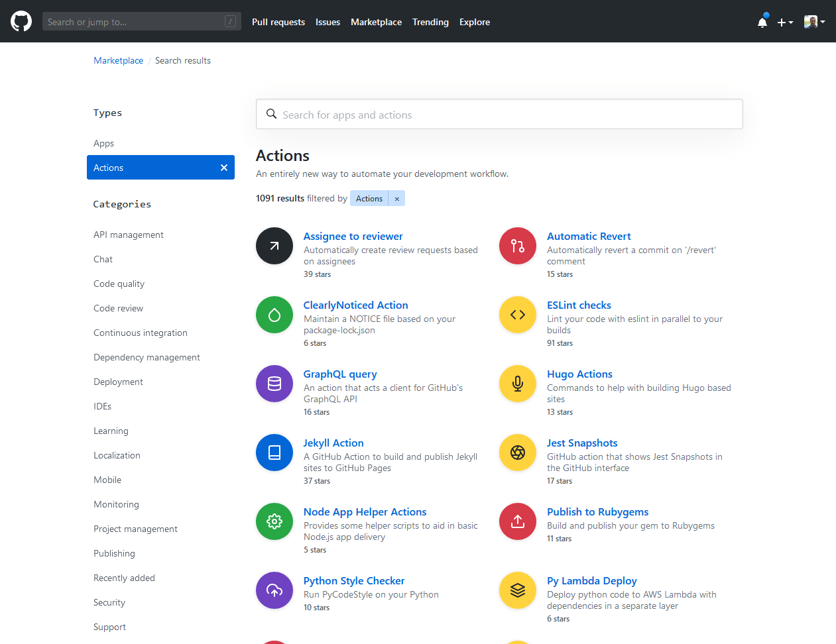Go to Marketplace in top navigation

[376, 22]
